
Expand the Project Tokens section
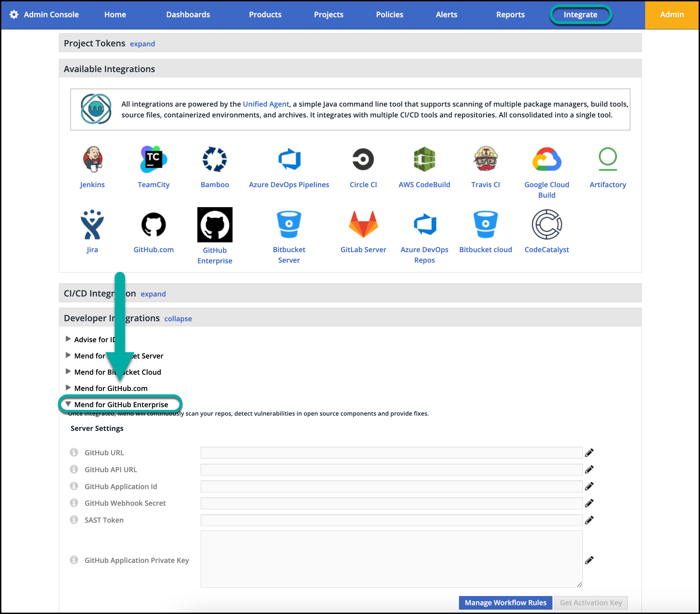[142, 44]
